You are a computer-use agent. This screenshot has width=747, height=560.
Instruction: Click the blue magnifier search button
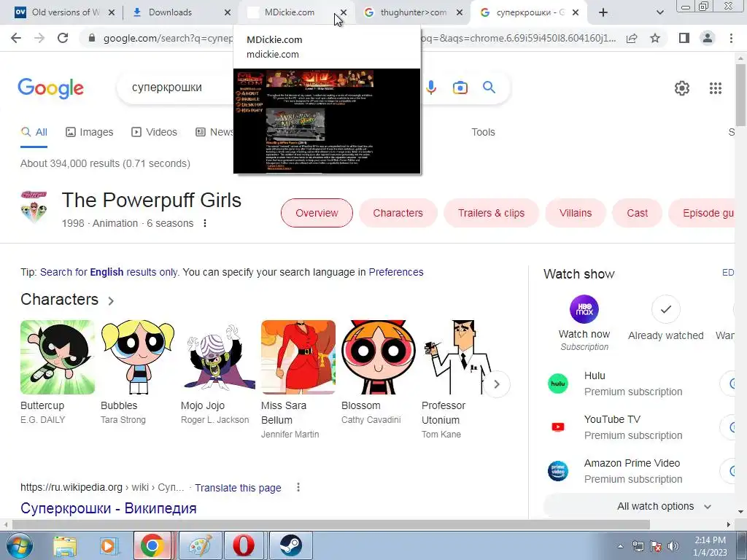point(489,87)
